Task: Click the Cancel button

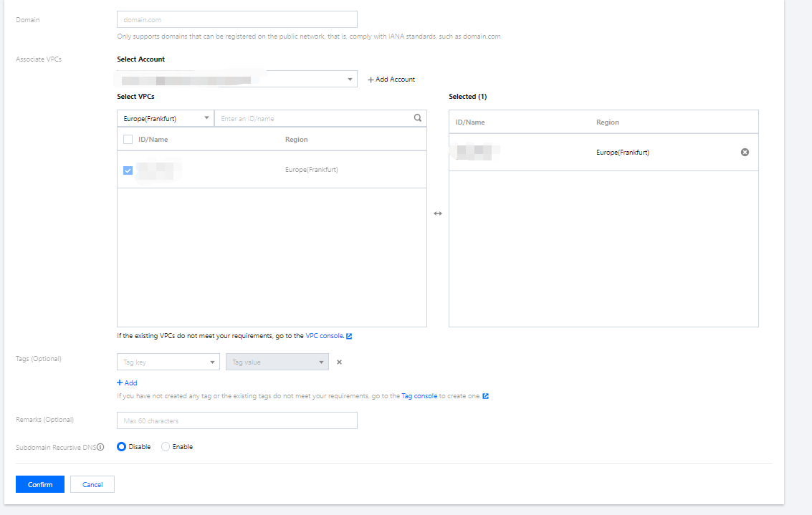Action: [92, 484]
